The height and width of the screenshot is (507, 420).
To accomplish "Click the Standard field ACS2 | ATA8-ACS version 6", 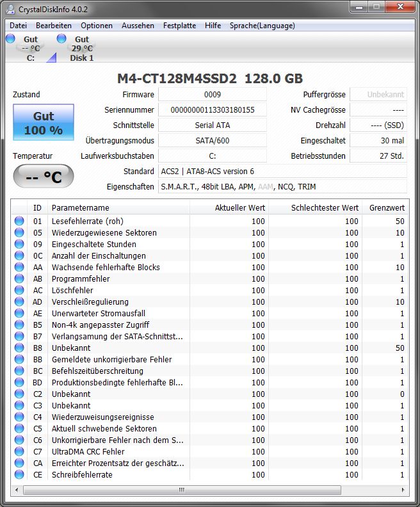I will pyautogui.click(x=282, y=172).
